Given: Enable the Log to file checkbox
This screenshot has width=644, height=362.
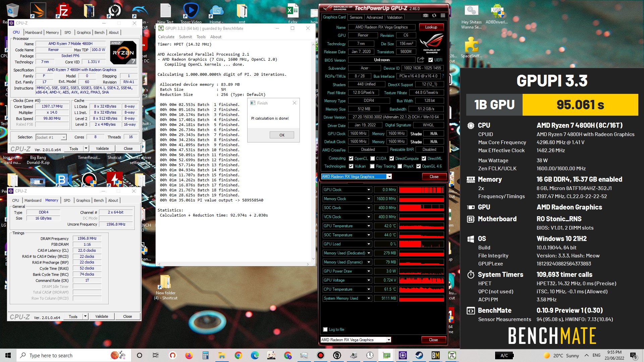Looking at the screenshot, I should tap(325, 329).
